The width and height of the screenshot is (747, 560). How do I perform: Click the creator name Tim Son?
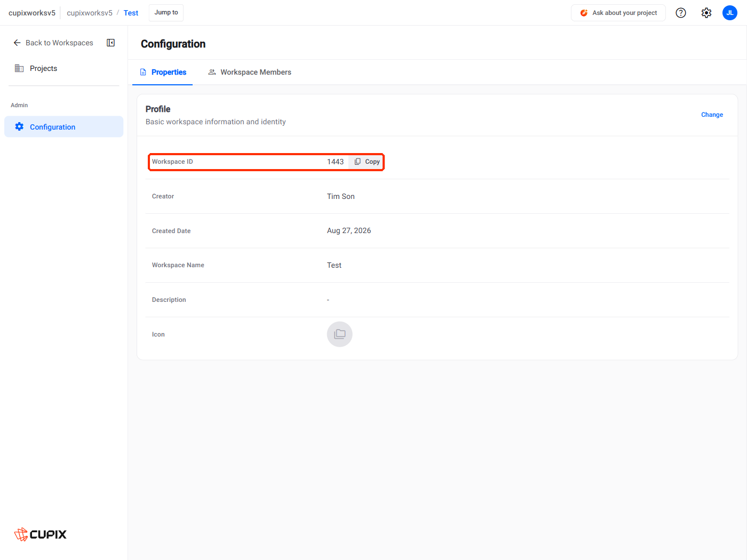click(x=341, y=196)
